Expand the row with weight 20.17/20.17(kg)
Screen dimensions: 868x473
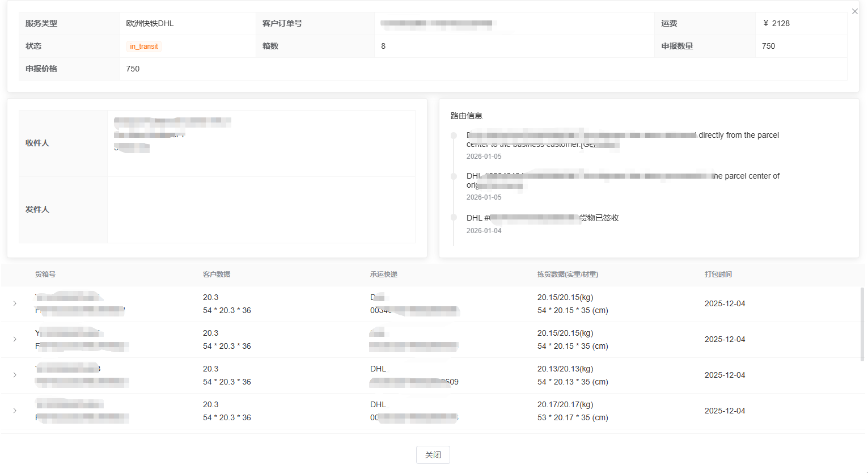[x=15, y=411]
